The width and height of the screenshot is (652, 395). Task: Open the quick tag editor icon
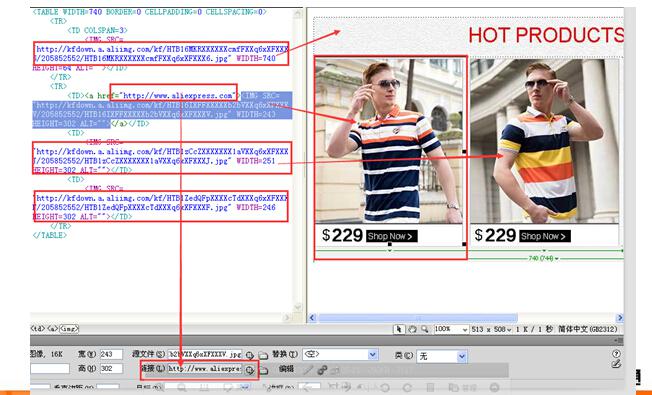point(616,364)
